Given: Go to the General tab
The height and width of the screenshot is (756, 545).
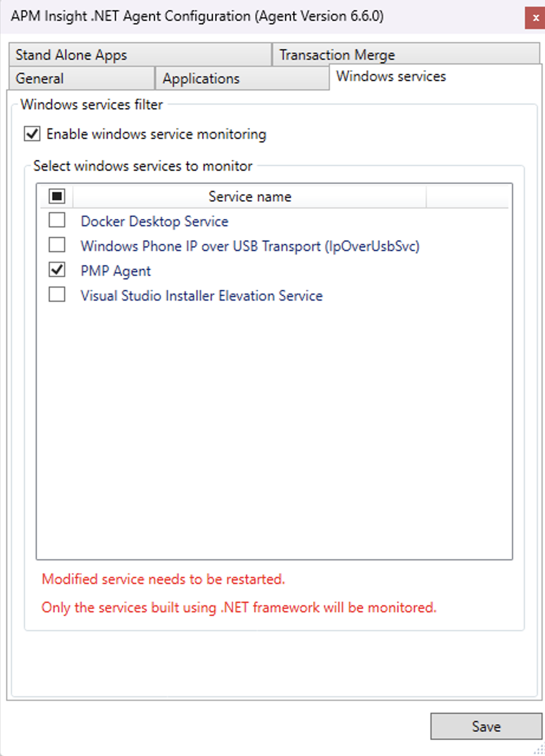Looking at the screenshot, I should 40,79.
